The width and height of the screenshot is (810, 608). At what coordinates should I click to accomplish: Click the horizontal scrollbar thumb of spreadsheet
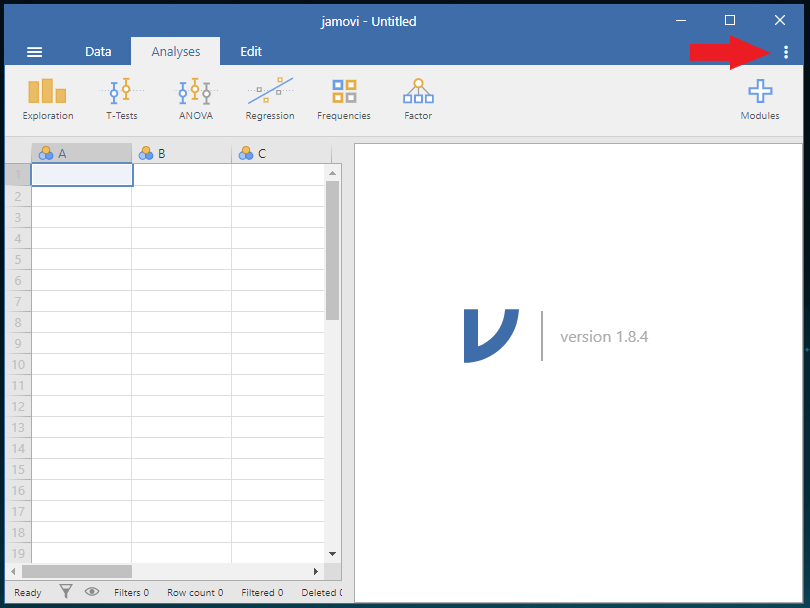(x=77, y=571)
